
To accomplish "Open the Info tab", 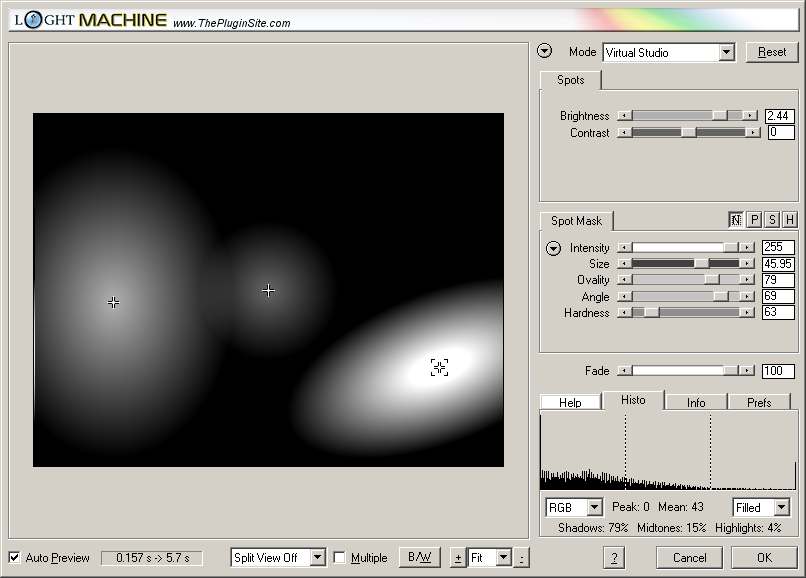I will (696, 402).
